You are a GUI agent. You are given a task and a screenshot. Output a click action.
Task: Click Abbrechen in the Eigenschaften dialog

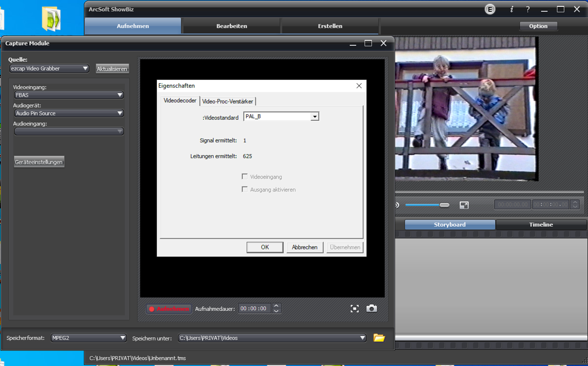pyautogui.click(x=304, y=247)
